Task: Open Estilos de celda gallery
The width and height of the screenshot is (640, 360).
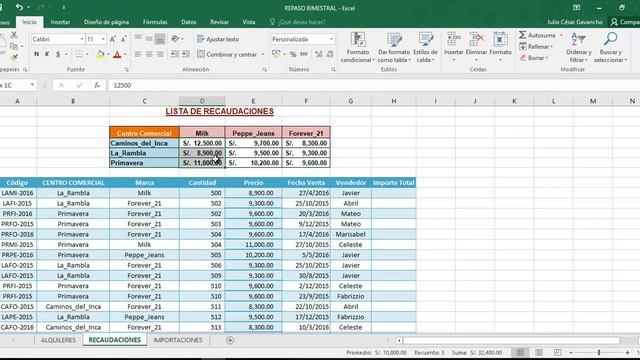Action: 425,47
